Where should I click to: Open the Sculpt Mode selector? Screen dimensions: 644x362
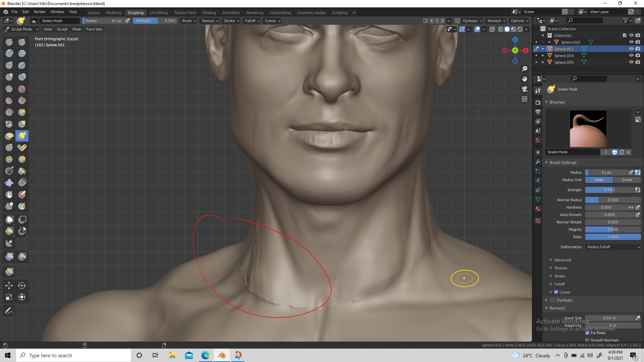(x=21, y=29)
